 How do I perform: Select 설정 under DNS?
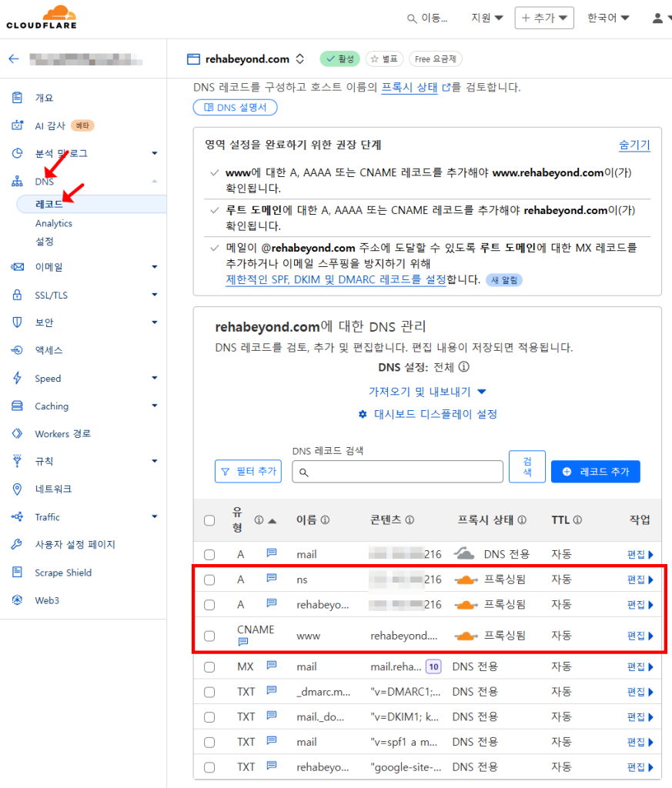(44, 241)
